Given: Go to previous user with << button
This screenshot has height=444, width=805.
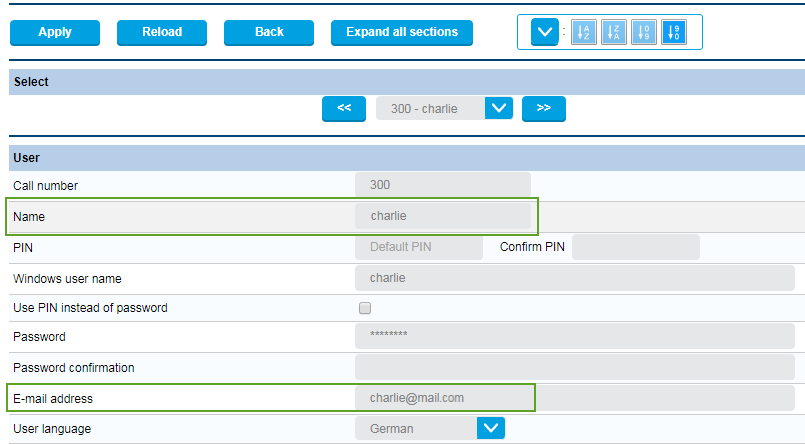Looking at the screenshot, I should (344, 109).
